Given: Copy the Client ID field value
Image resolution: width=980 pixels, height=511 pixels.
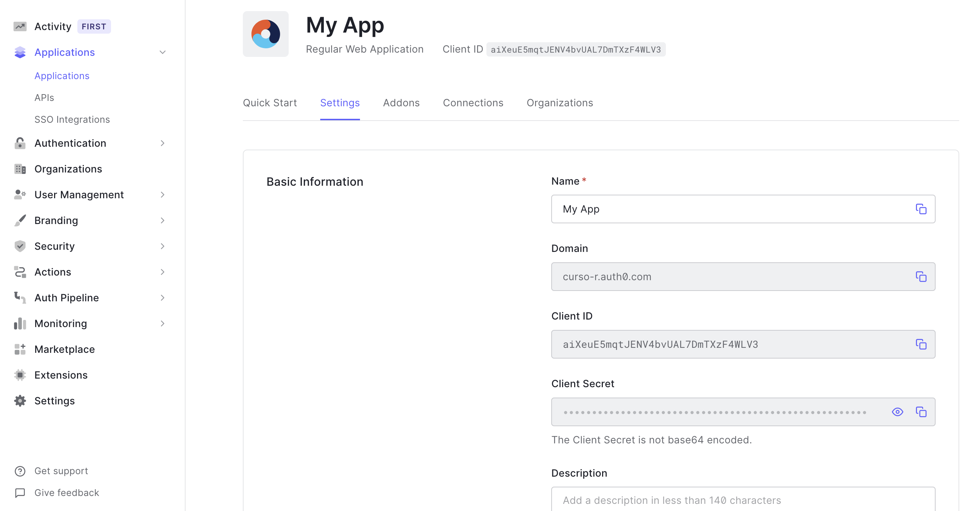Looking at the screenshot, I should coord(921,345).
